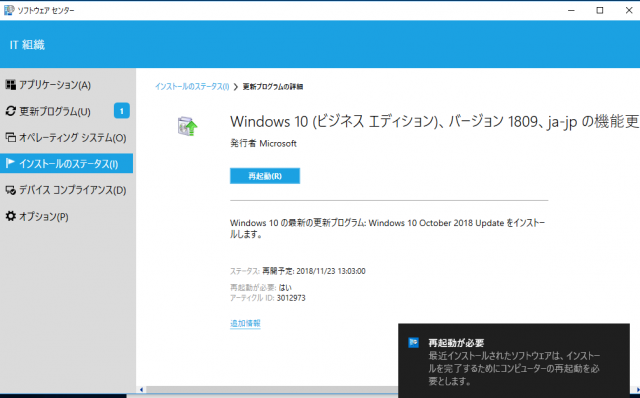Click the Windows 10 feature update title

[x=434, y=122]
